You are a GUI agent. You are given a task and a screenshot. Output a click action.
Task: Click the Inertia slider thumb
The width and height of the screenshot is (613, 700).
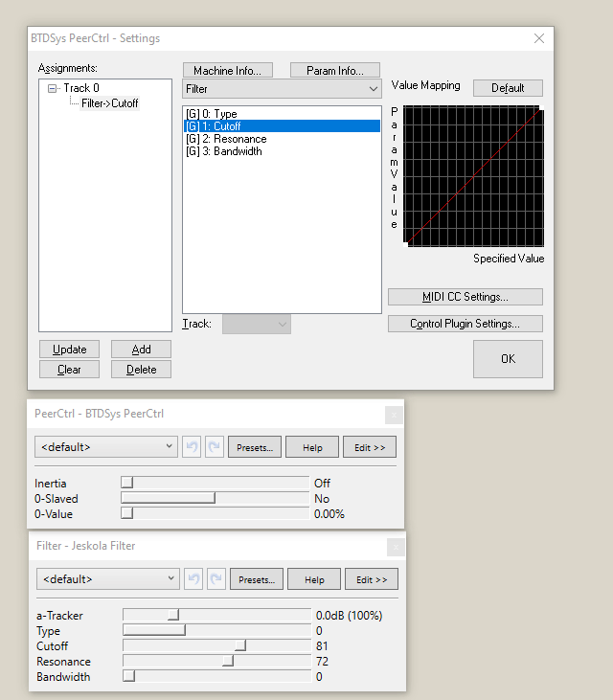pos(127,482)
